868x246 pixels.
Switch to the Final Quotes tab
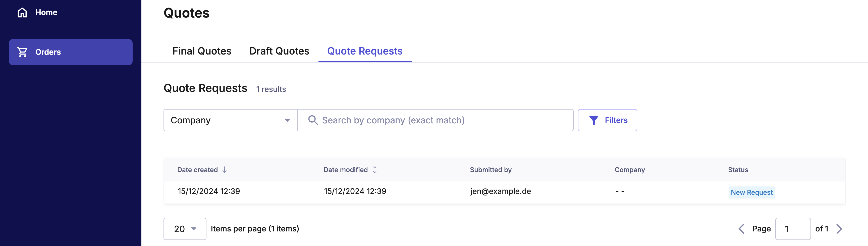(x=202, y=51)
